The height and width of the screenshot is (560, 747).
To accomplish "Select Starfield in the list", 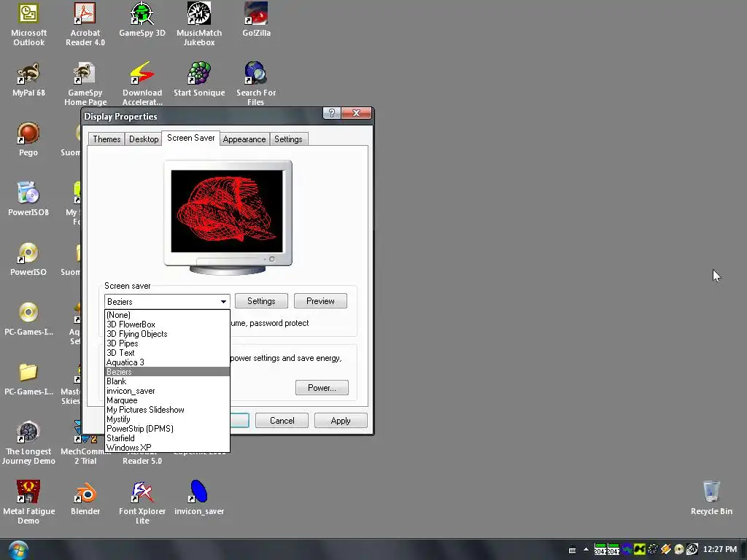I will pos(167,438).
